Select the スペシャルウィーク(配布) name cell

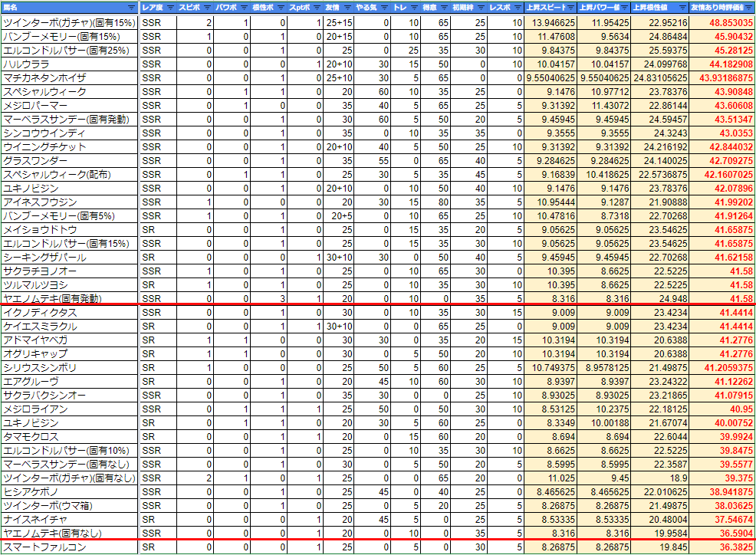point(70,175)
